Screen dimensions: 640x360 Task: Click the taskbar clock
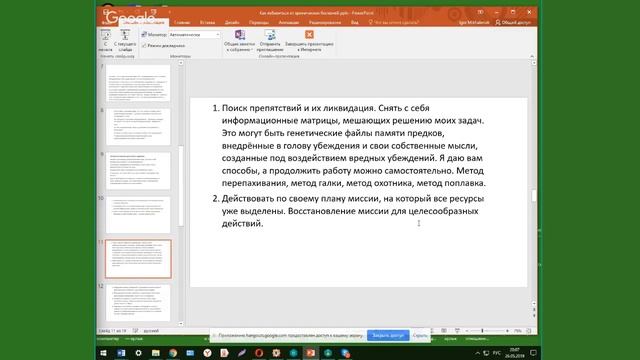(x=514, y=353)
